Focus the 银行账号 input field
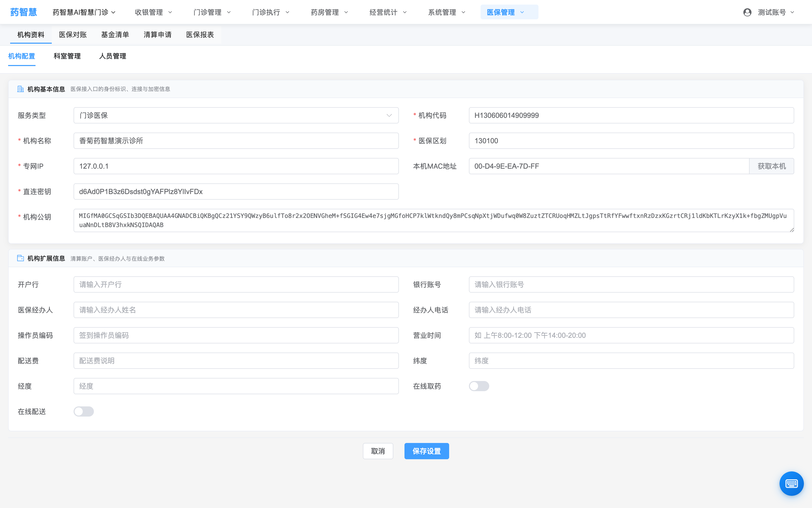 (x=631, y=284)
